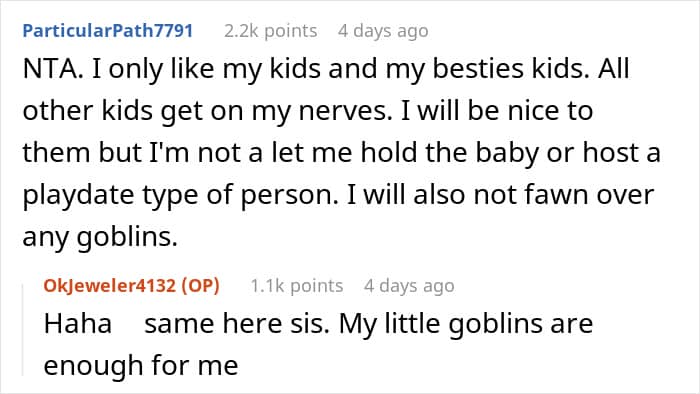This screenshot has width=700, height=394.
Task: Collapse the reply using the vertical thread line
Action: pyautogui.click(x=23, y=330)
